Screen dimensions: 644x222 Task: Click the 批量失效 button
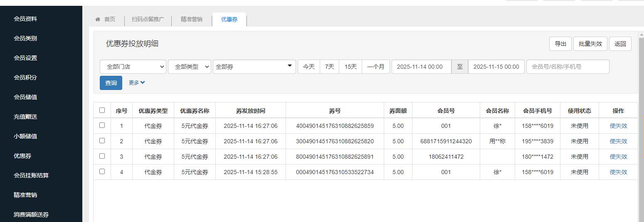pyautogui.click(x=590, y=44)
